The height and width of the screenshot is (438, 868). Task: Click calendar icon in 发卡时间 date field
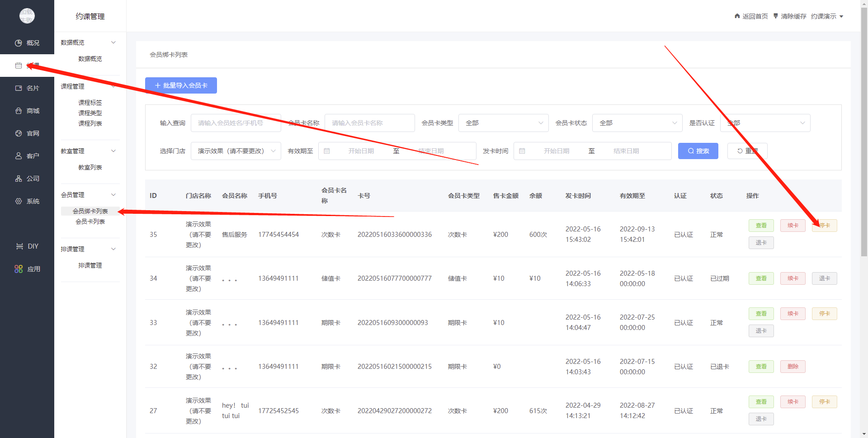[x=522, y=151]
